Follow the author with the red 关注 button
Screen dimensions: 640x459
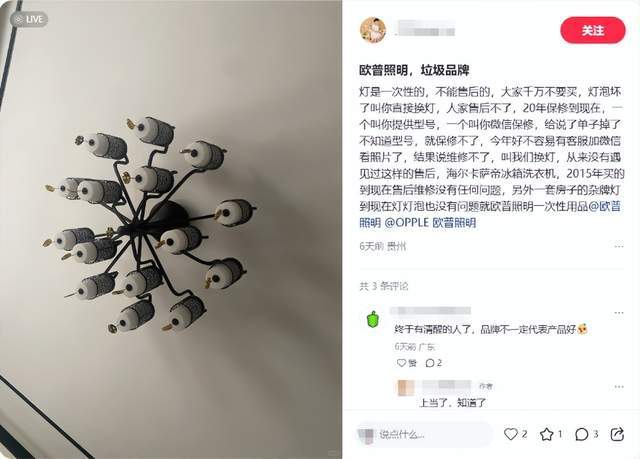tap(593, 30)
